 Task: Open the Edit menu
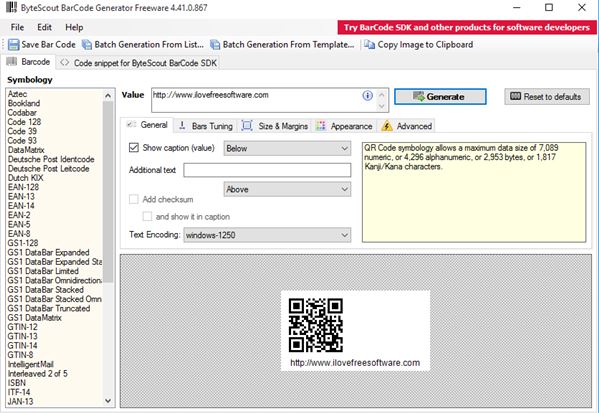(x=44, y=28)
